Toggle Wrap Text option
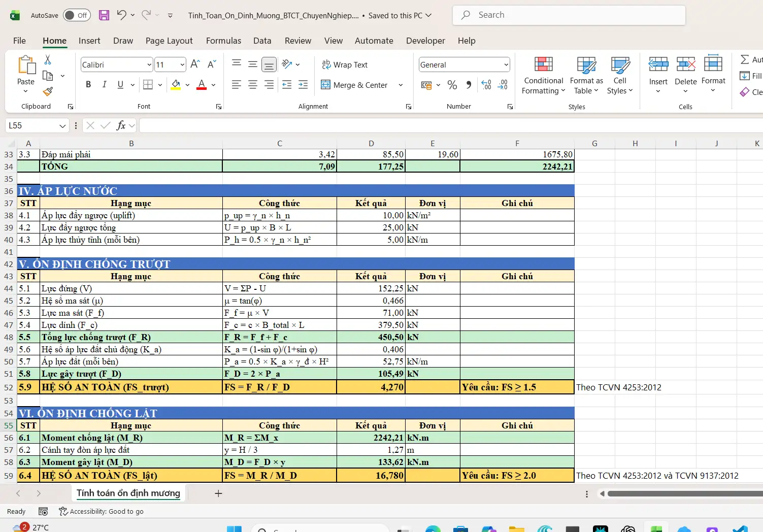The image size is (763, 532). point(345,64)
